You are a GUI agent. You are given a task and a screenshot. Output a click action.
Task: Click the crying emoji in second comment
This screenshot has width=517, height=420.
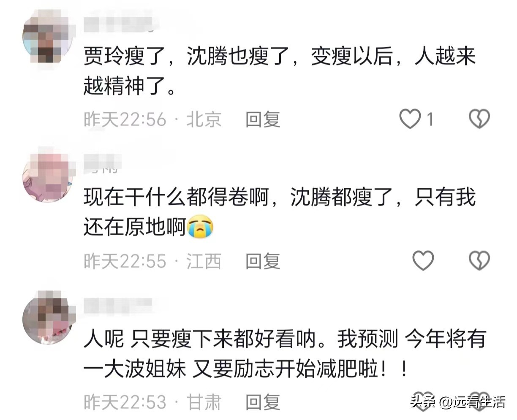pyautogui.click(x=200, y=227)
